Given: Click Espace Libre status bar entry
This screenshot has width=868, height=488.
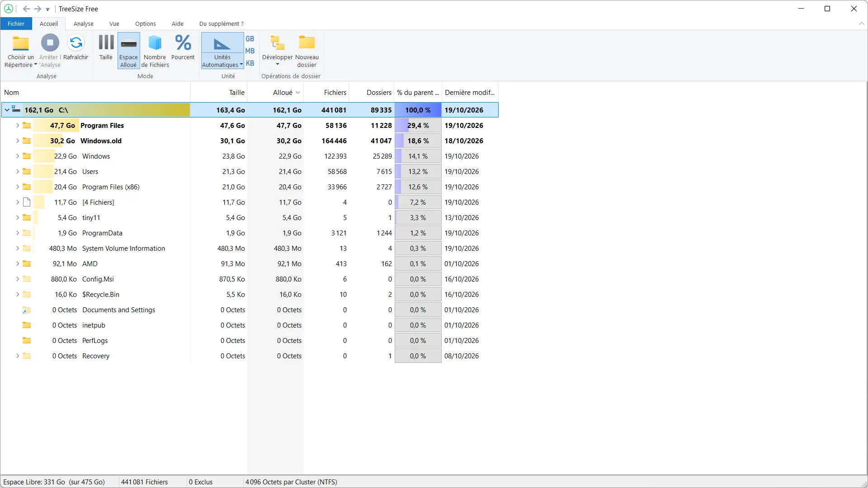Looking at the screenshot, I should click(x=54, y=482).
